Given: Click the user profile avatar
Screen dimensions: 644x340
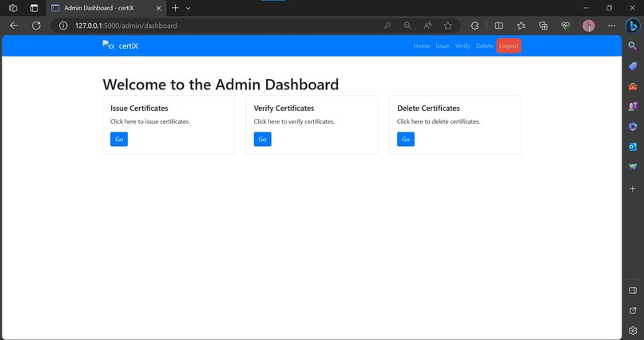Looking at the screenshot, I should 589,26.
